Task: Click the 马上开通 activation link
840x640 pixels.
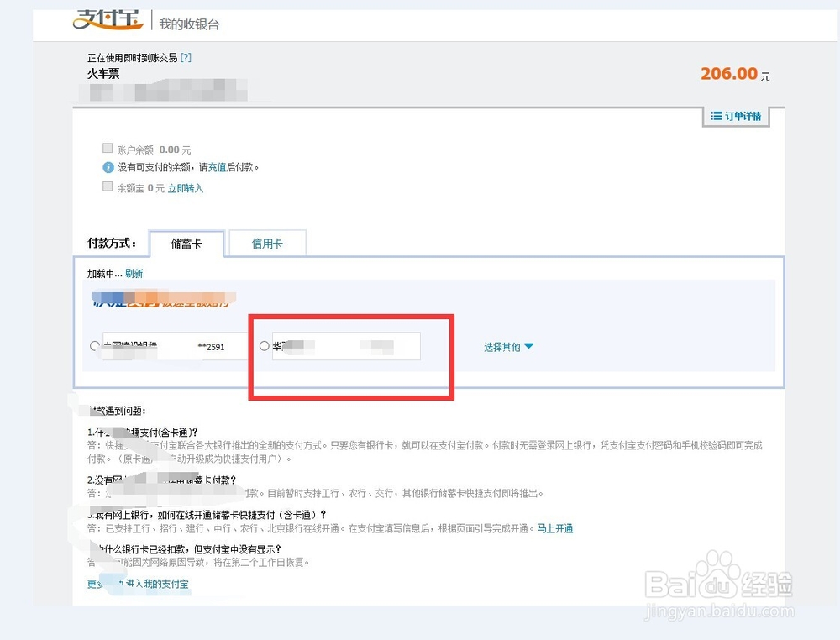Action: click(x=556, y=528)
